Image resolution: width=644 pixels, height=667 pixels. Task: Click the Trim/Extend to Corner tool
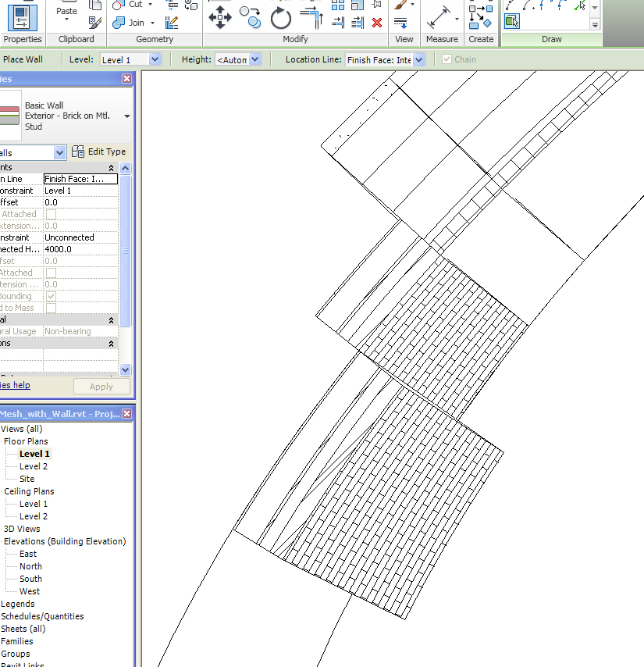point(312,16)
